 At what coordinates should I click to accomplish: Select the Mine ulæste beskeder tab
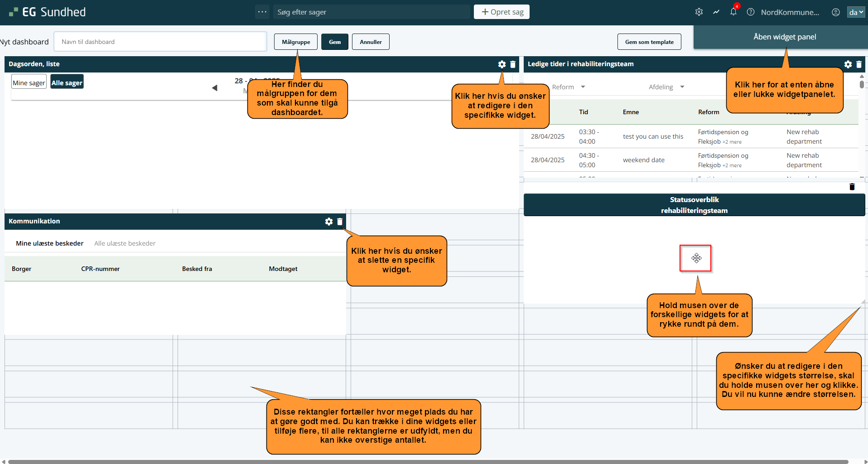point(50,243)
